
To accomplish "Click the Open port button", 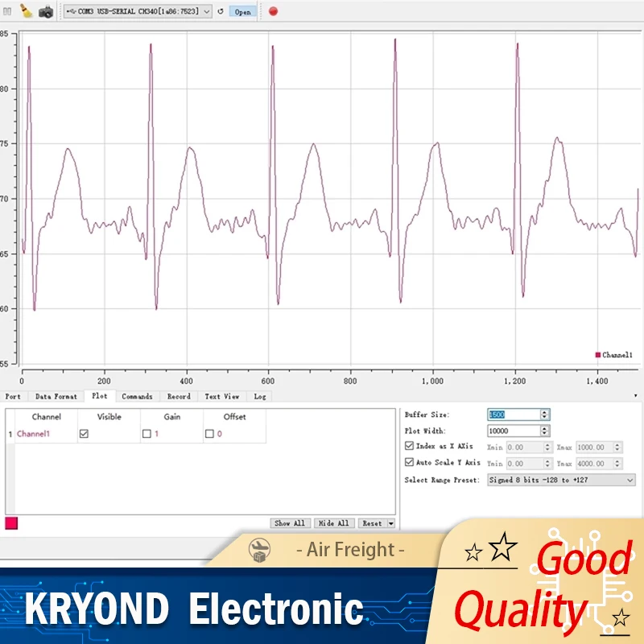I will [x=243, y=12].
